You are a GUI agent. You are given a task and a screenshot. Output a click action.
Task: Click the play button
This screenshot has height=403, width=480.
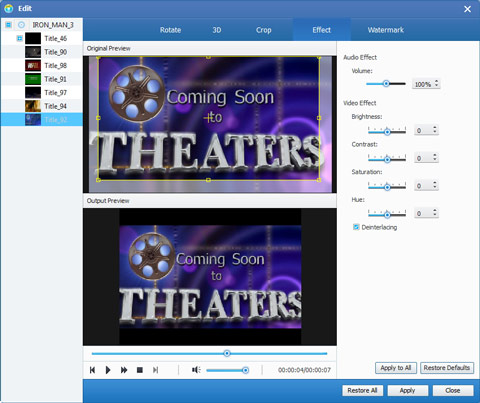click(x=108, y=370)
